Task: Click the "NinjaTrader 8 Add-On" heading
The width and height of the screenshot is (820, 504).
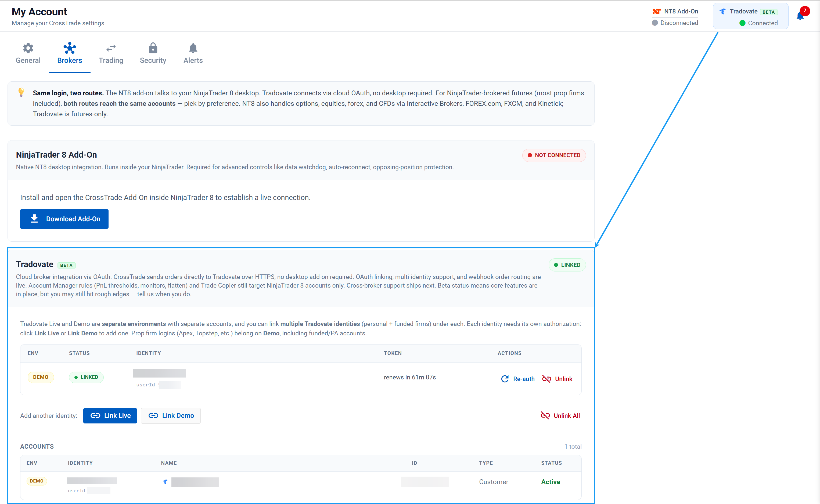Action: click(56, 155)
